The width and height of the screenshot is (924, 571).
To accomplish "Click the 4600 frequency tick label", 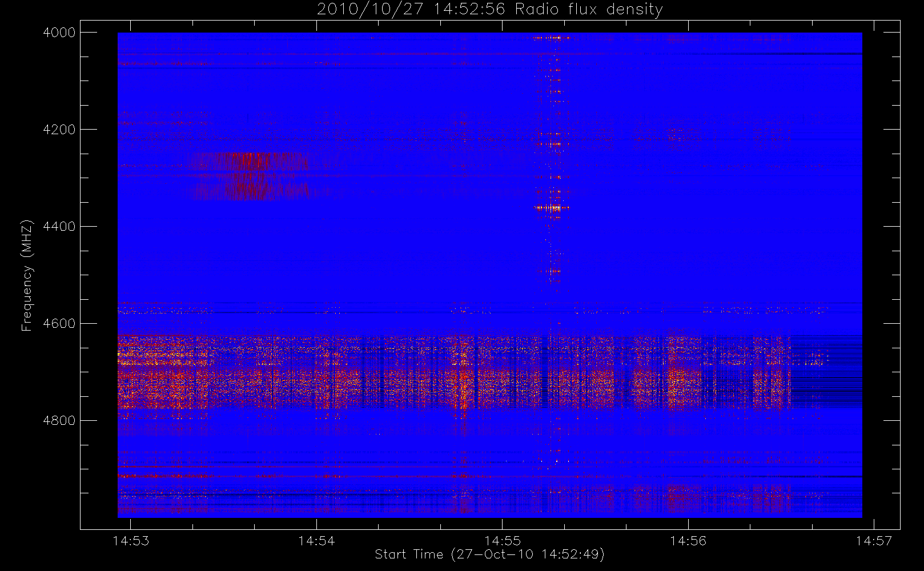I will [59, 324].
